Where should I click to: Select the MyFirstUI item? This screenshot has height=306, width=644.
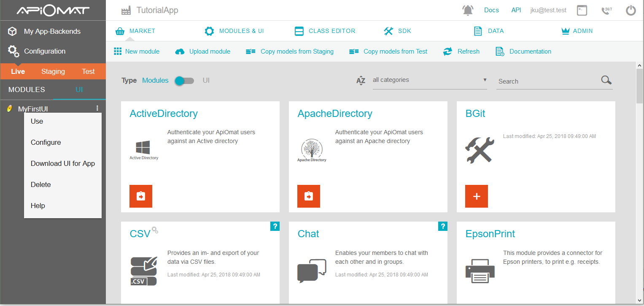(x=33, y=109)
